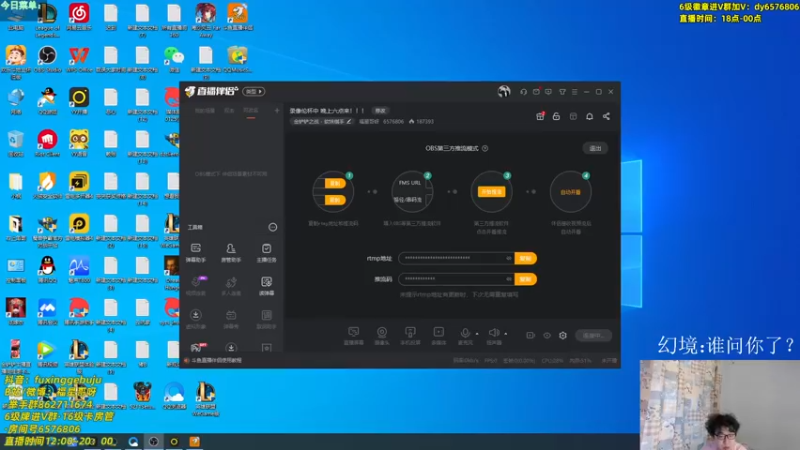Expand the speaker options arrow

click(506, 334)
